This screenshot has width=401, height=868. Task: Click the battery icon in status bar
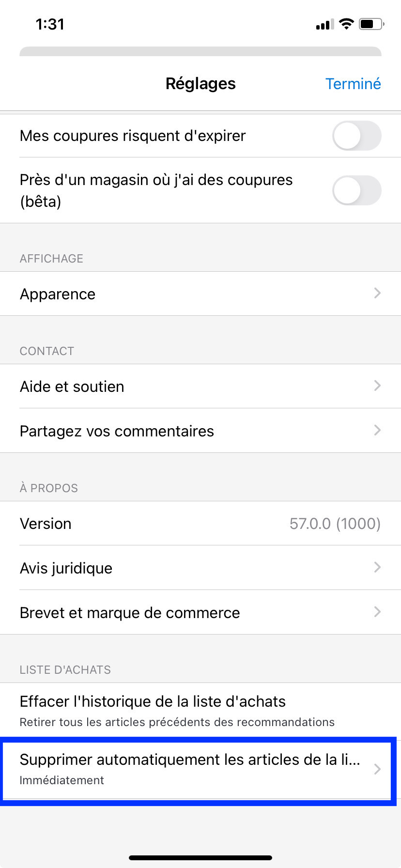tap(371, 24)
